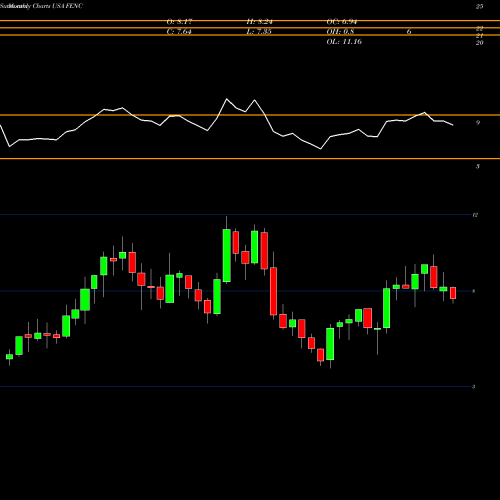
Task: Select the 'OH: 0.8' reading
Action: click(x=340, y=32)
